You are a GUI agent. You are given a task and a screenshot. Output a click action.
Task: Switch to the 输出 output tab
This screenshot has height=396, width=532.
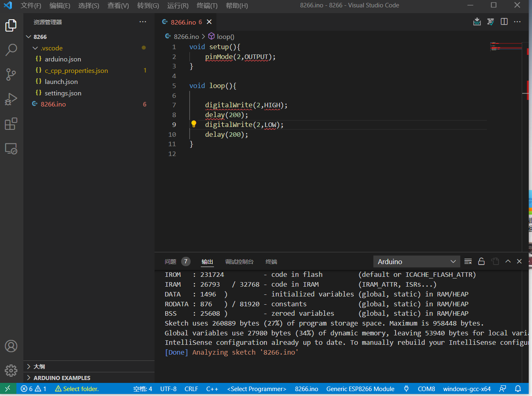click(207, 261)
